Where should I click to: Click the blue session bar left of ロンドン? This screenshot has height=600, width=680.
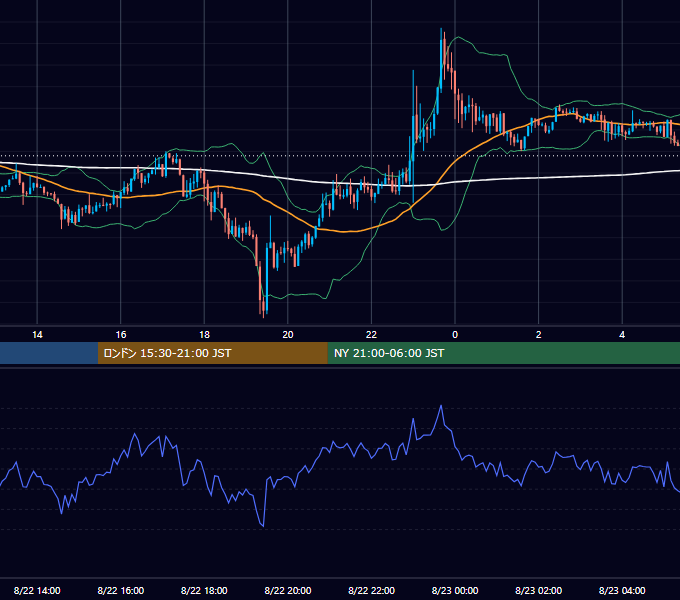pos(49,353)
